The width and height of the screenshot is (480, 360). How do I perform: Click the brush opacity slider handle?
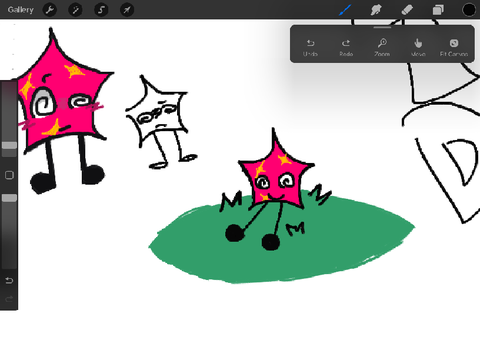tap(9, 198)
